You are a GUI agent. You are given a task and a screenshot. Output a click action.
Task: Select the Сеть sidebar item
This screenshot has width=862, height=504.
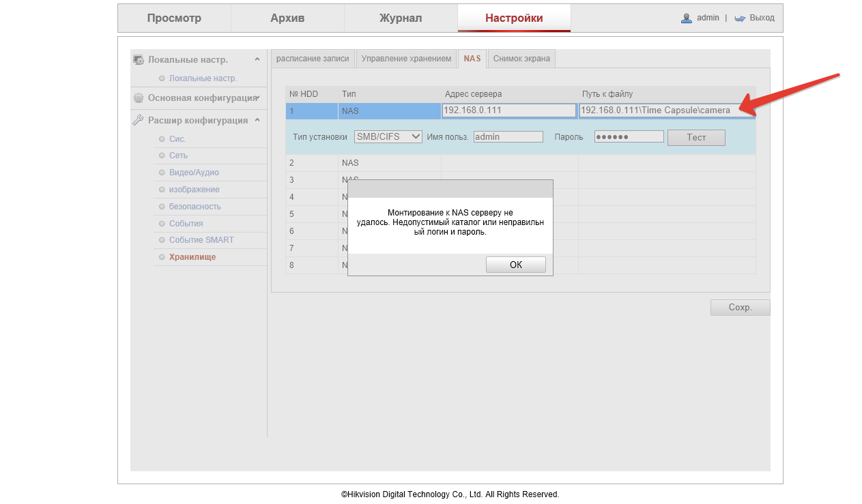[178, 155]
